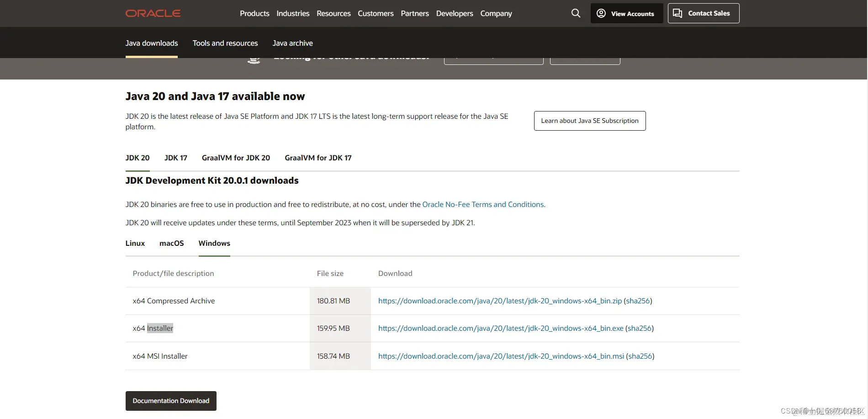Click the View Accounts button

(626, 13)
